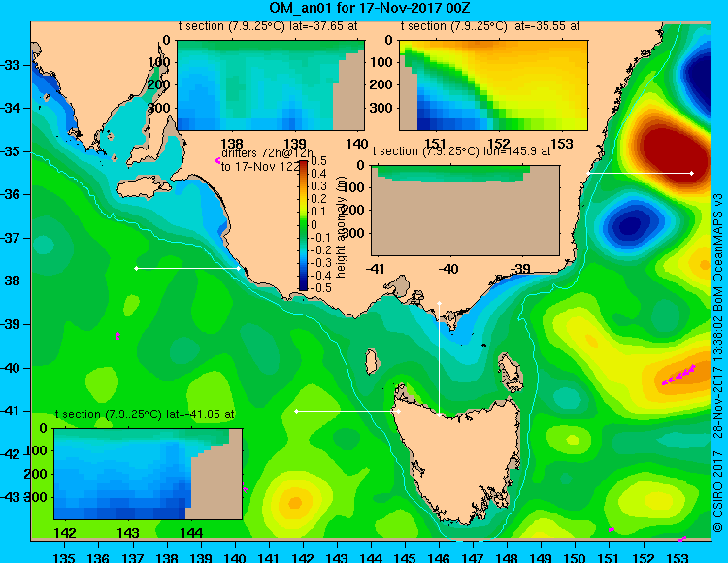Click the height anomaly color bar
Screen dimensions: 728x563
tap(303, 225)
